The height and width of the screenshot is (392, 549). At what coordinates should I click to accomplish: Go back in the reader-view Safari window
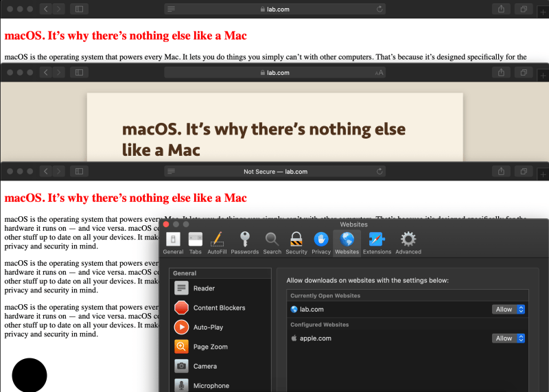[x=45, y=73]
